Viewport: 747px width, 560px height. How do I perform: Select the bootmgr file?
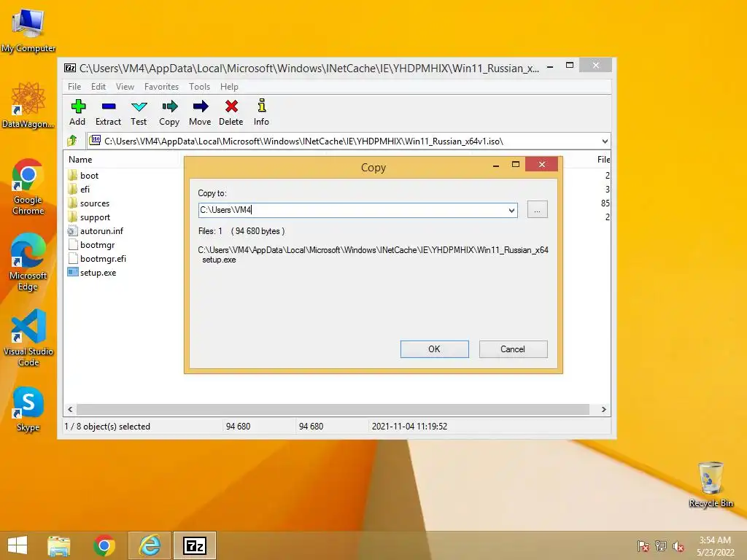(x=91, y=245)
